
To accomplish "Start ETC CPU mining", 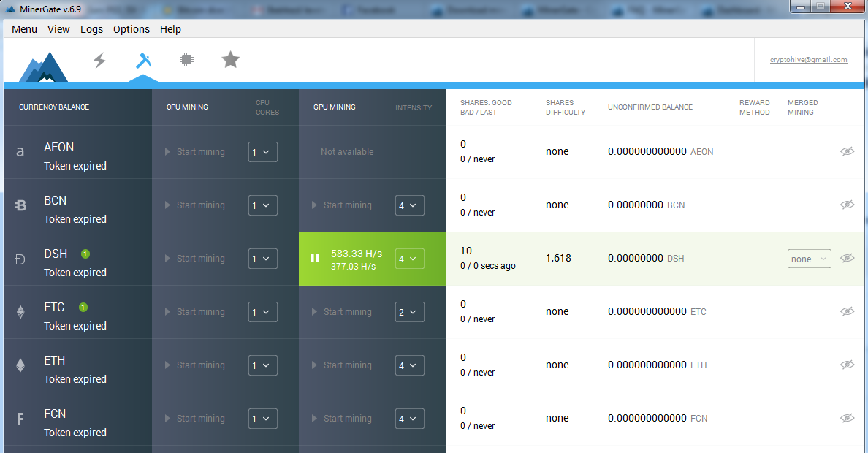I will (x=195, y=312).
